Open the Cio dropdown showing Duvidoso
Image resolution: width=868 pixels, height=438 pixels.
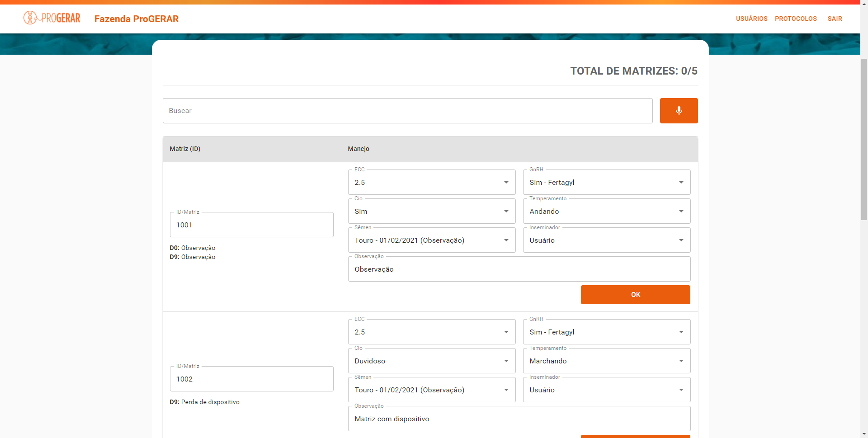coord(431,361)
